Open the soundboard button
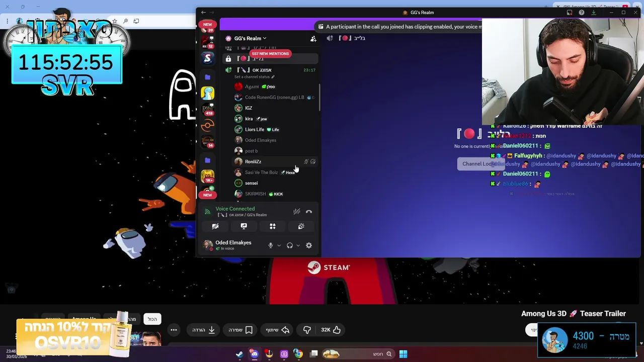This screenshot has width=644, height=362. (301, 226)
